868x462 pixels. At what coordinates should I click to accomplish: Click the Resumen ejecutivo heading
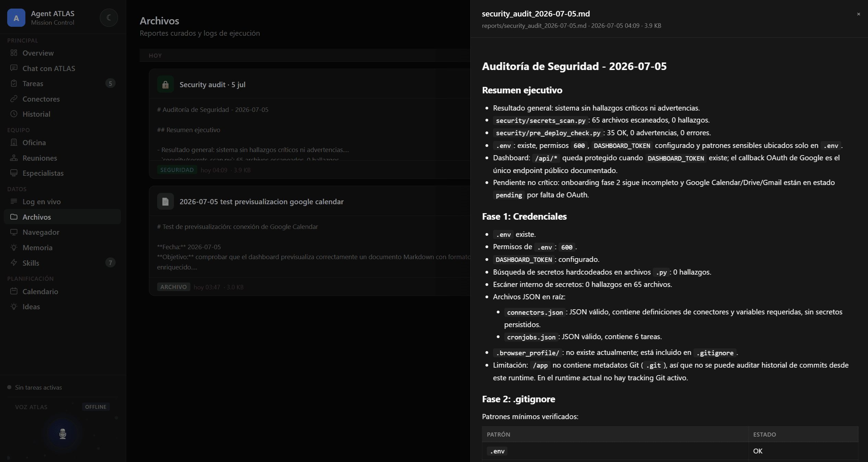(522, 90)
